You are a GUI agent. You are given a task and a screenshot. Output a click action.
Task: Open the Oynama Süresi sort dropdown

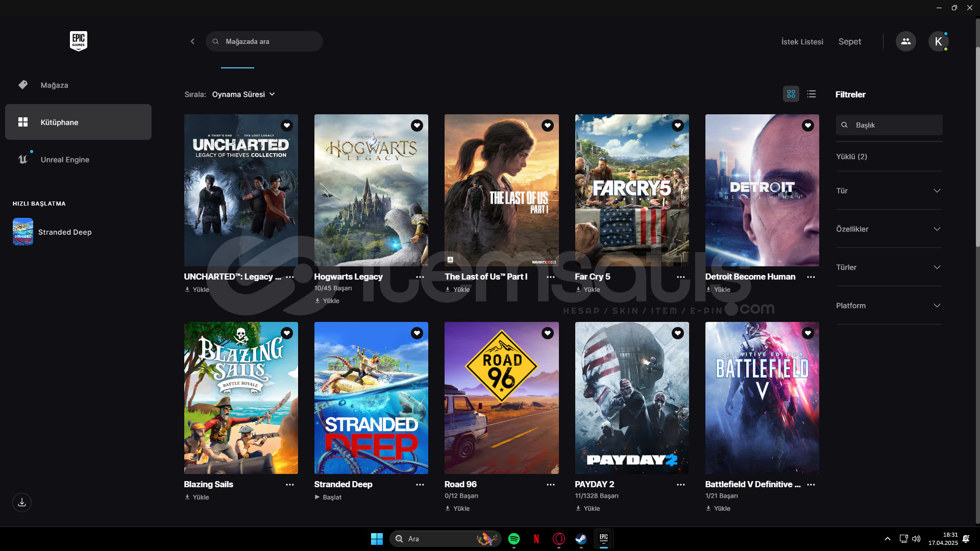pos(243,94)
